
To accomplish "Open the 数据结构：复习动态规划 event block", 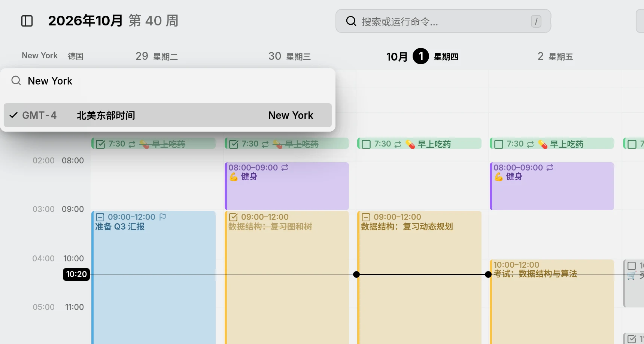I will [x=419, y=277].
